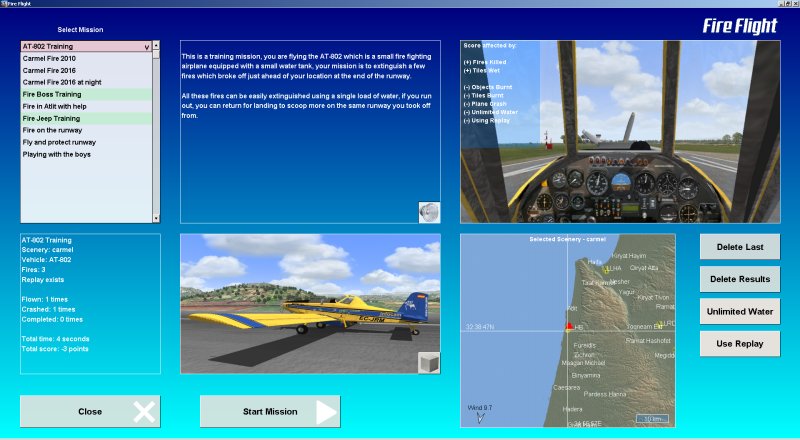Choose Carmel Fire 2016 mission

[86, 70]
